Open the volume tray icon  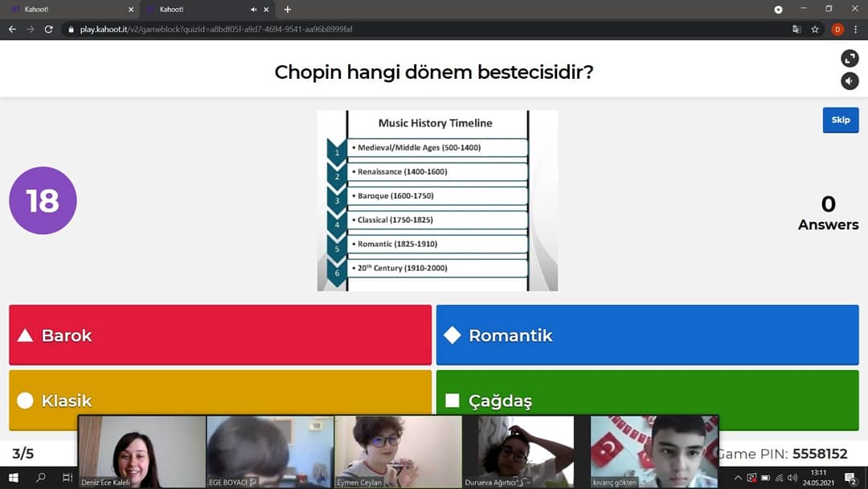(792, 478)
